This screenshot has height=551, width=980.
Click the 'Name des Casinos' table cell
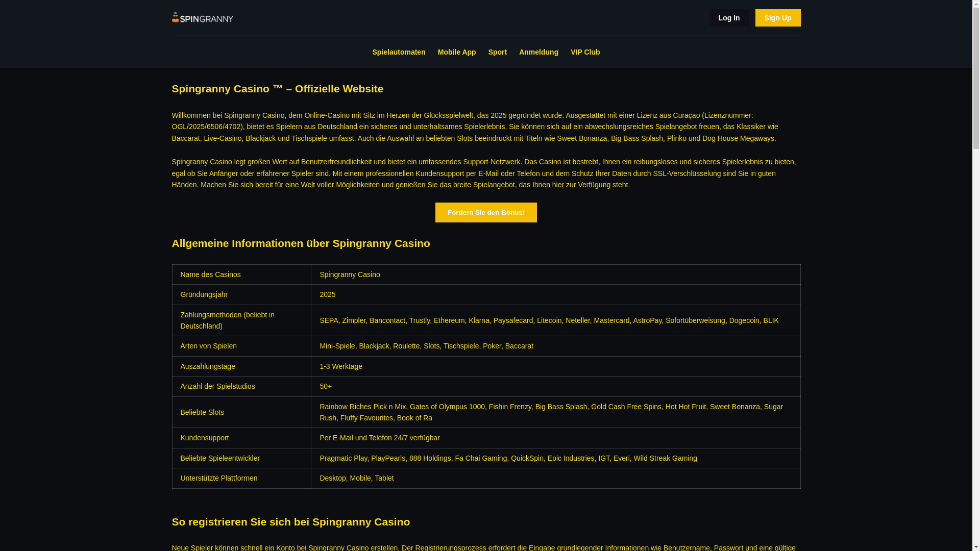(241, 274)
